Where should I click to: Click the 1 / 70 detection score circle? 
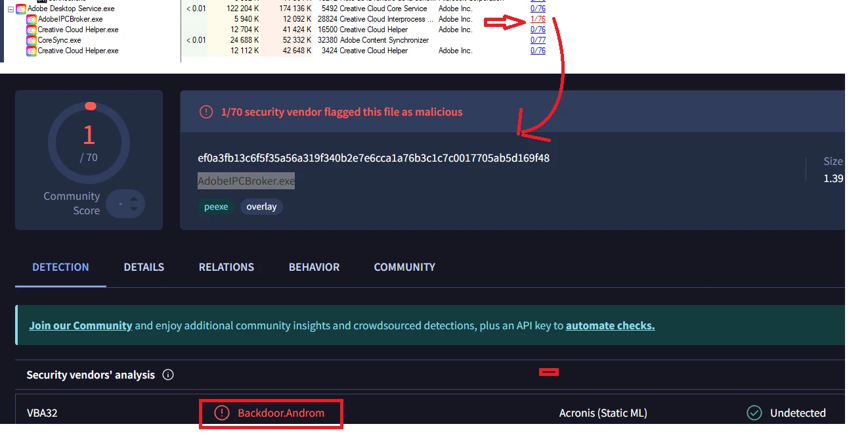89,143
